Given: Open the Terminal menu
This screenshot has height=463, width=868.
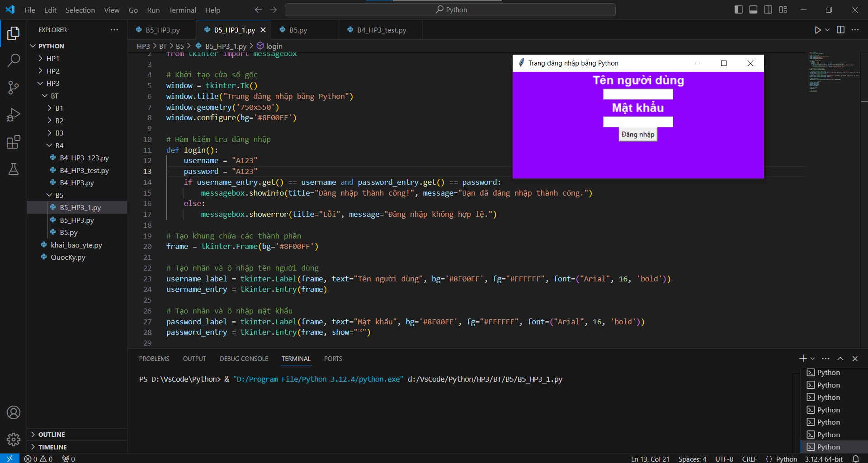Looking at the screenshot, I should tap(182, 10).
